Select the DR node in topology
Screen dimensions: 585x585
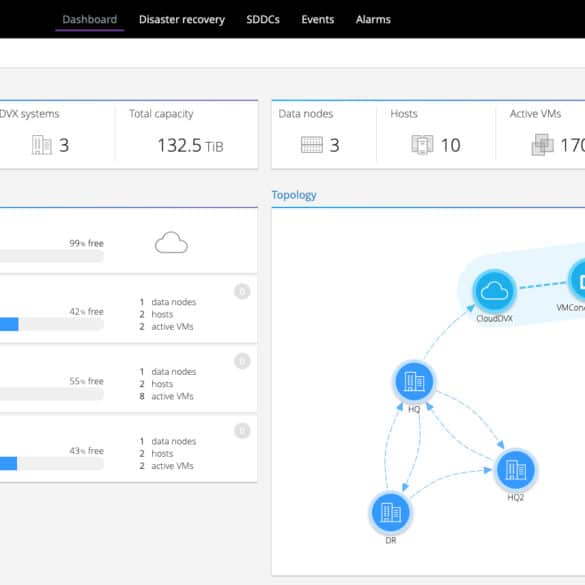pos(391,512)
